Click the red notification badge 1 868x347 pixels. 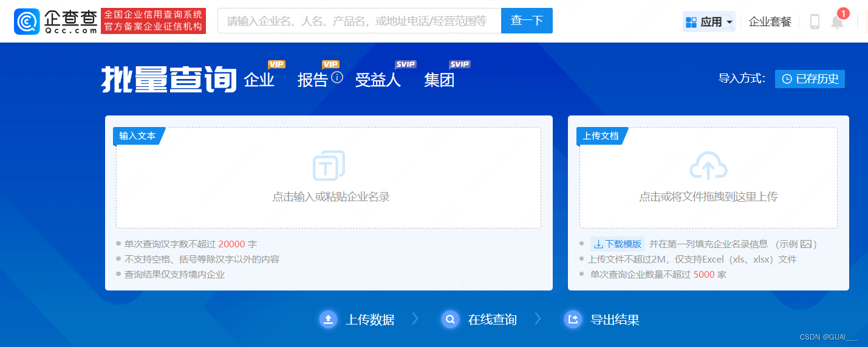tap(843, 13)
